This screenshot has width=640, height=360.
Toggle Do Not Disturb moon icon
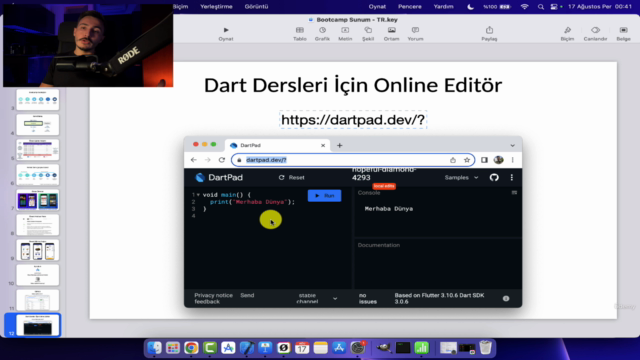pos(470,7)
